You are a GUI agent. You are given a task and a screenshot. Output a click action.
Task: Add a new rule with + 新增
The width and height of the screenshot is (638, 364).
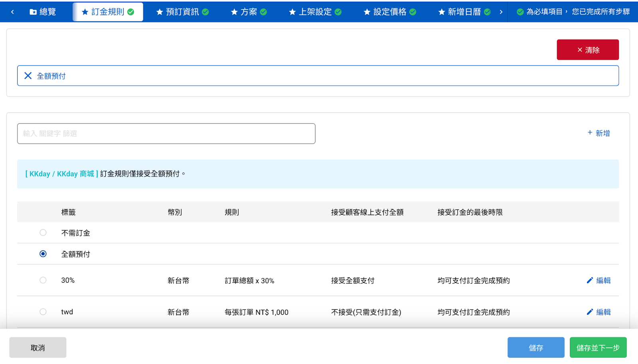pos(599,133)
